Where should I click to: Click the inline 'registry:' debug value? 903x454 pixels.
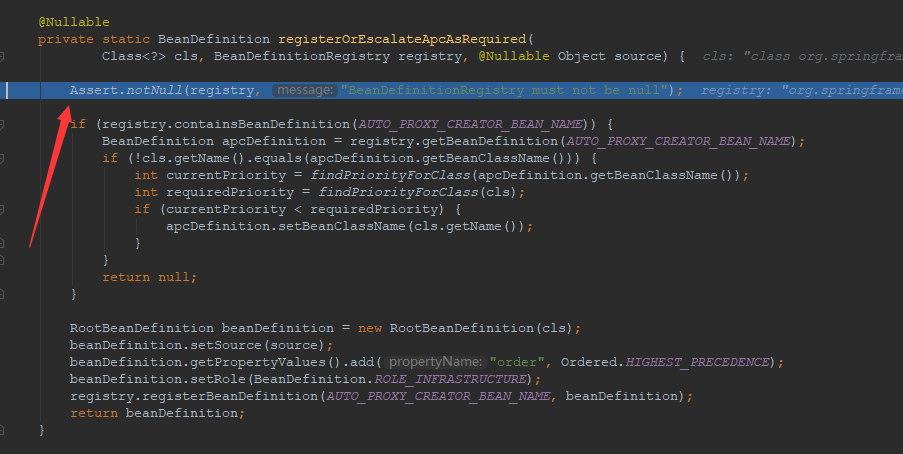point(800,90)
